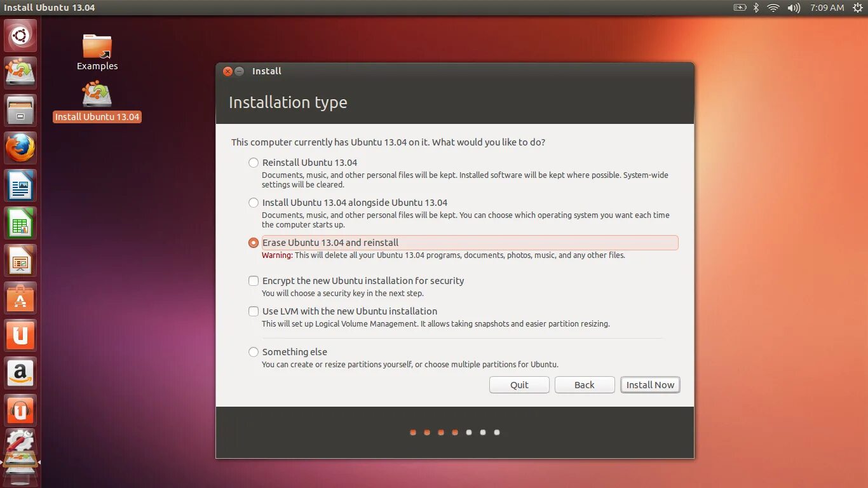Image resolution: width=868 pixels, height=488 pixels.
Task: Open System Settings wrench-and-gear icon
Action: (x=20, y=440)
